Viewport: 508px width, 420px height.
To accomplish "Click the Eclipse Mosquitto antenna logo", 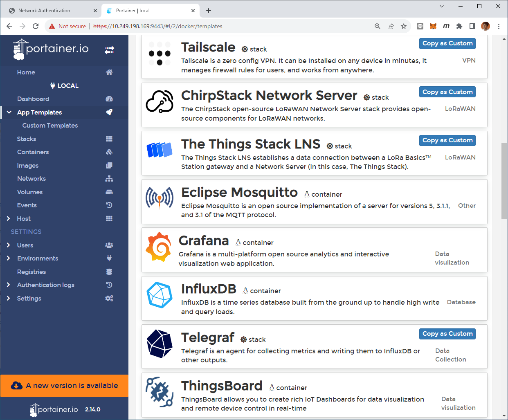I will tap(160, 198).
